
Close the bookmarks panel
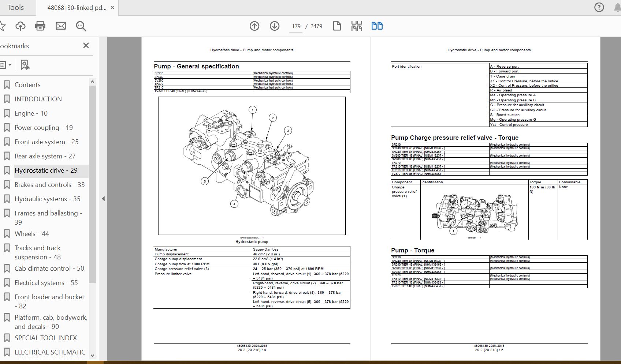coord(86,45)
